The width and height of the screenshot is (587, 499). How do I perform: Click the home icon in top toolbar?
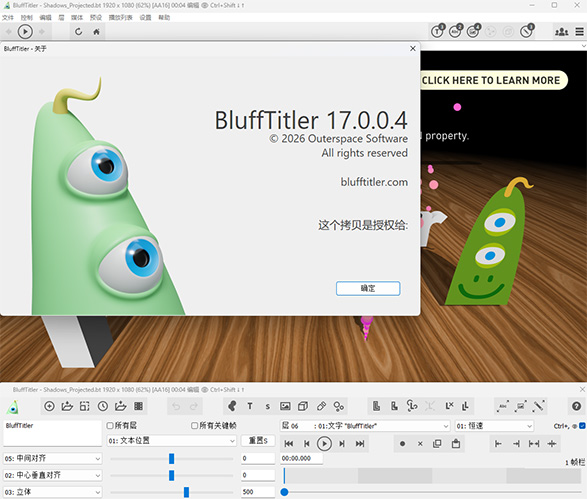pyautogui.click(x=96, y=32)
